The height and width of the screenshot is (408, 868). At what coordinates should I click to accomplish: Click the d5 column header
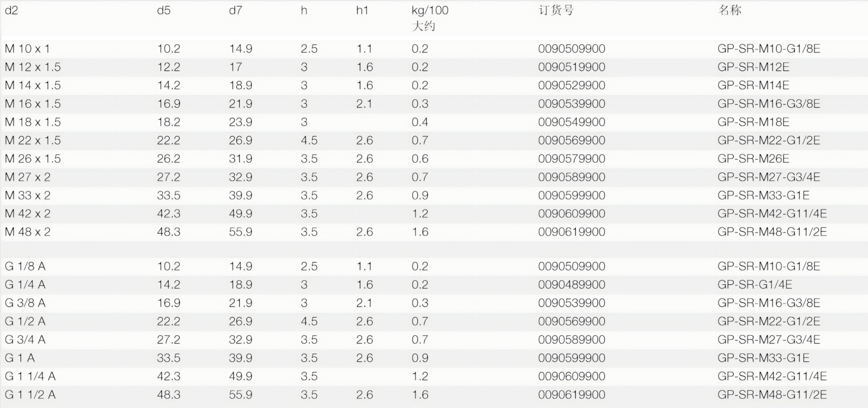click(163, 10)
